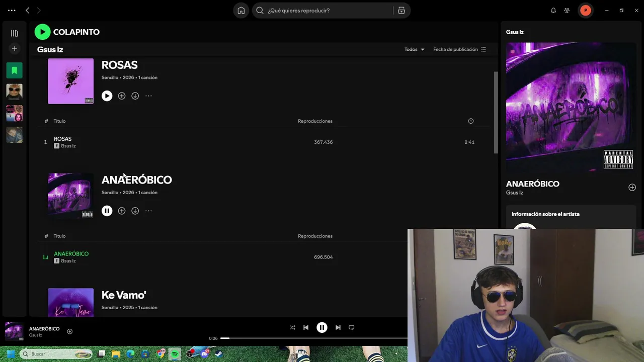
Task: Open 'Información sobre el artista' section
Action: pos(545,214)
